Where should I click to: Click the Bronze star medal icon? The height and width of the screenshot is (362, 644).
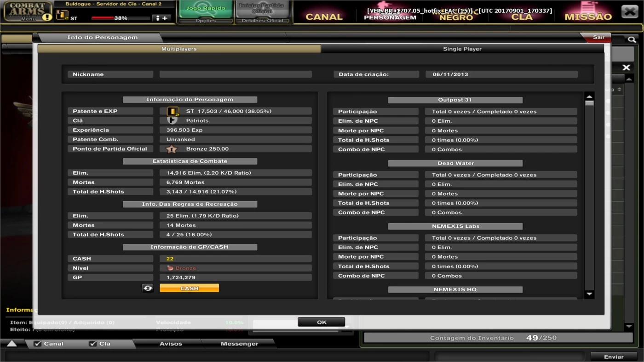click(171, 149)
